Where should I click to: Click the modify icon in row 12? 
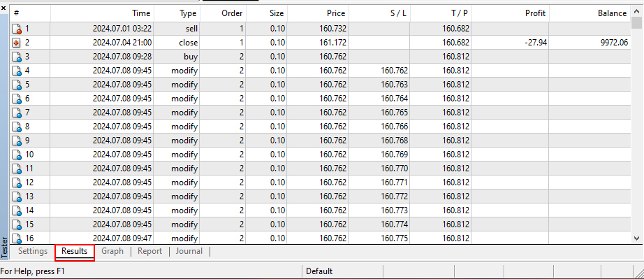pos(17,183)
